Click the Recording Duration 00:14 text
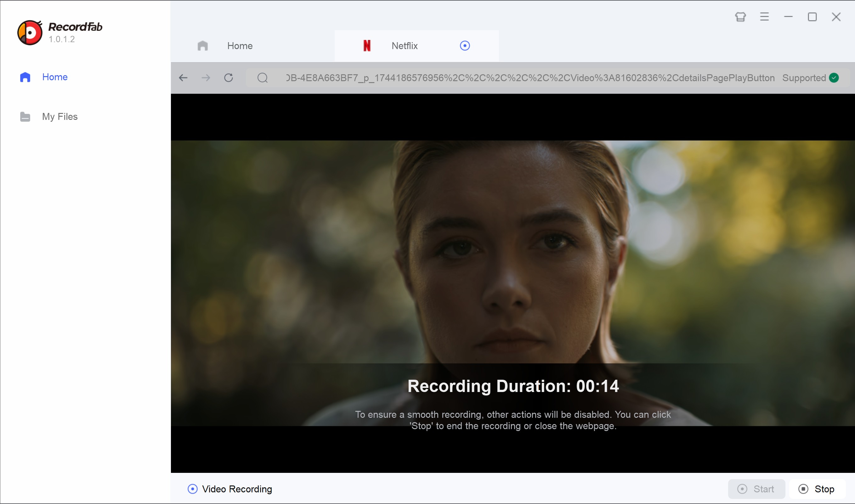The width and height of the screenshot is (855, 504). [x=513, y=386]
